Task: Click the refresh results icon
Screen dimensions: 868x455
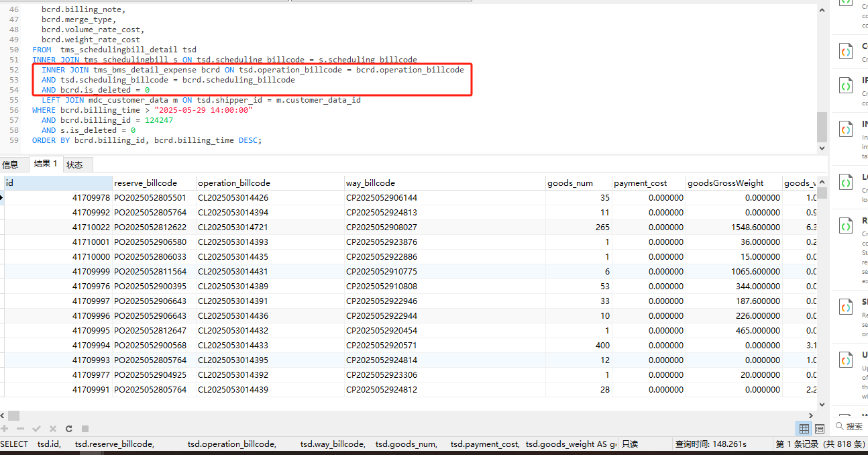Action: coord(68,428)
